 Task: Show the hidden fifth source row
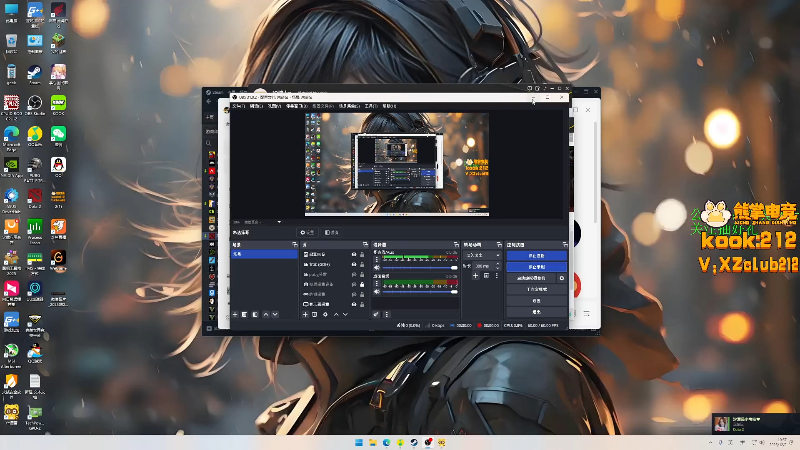(354, 294)
